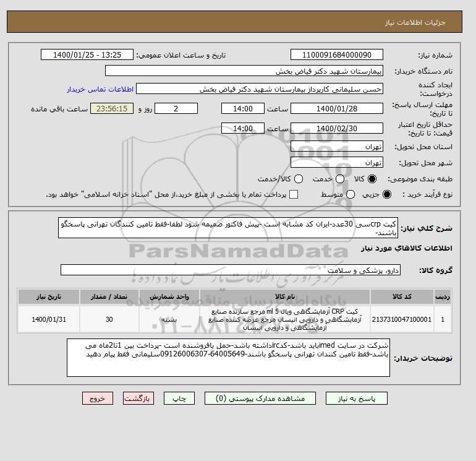Click the 'اطلاعات کالاهای مورد نیاز' section heading
476x461 pixels.
(407, 248)
